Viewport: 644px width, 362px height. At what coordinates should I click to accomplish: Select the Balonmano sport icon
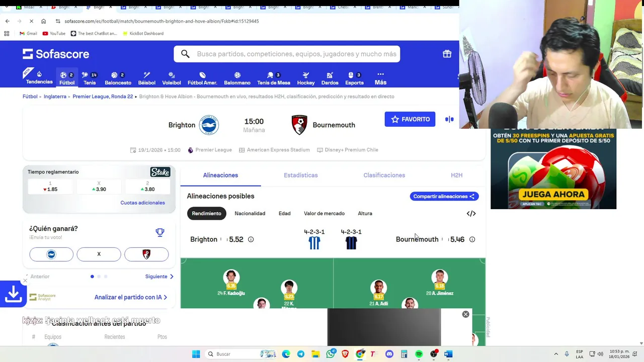tap(237, 78)
